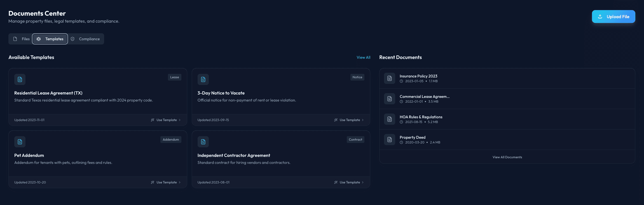Open HOA Rules & Regulations document
644x205 pixels.
click(507, 119)
